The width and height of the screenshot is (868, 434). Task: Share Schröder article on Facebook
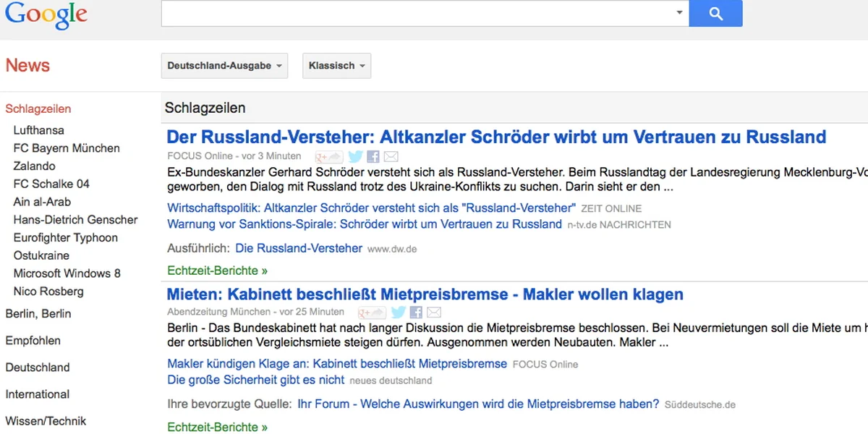click(x=373, y=156)
